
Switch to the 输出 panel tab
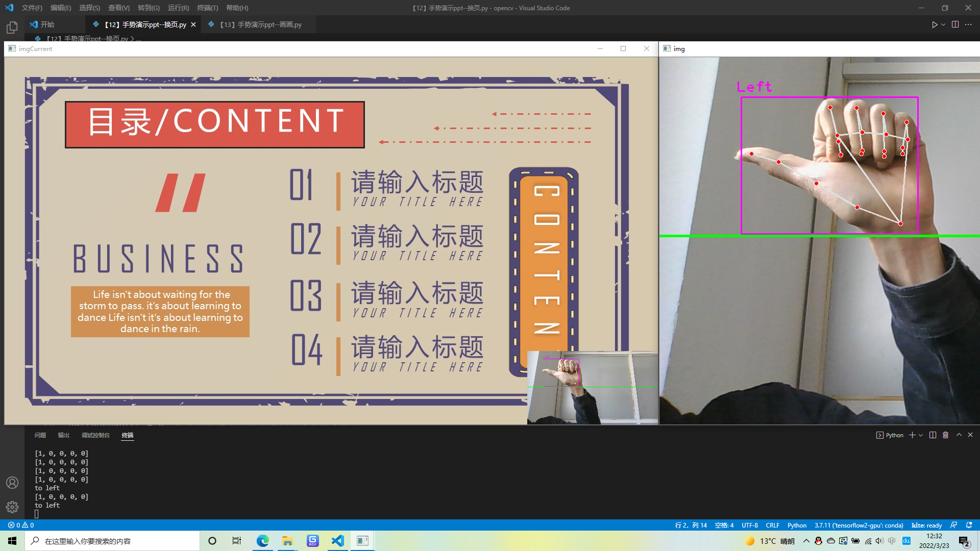(x=64, y=435)
